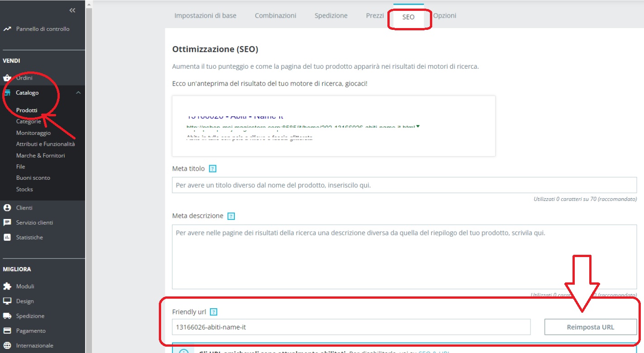Open Pagamento section label

[x=31, y=331]
